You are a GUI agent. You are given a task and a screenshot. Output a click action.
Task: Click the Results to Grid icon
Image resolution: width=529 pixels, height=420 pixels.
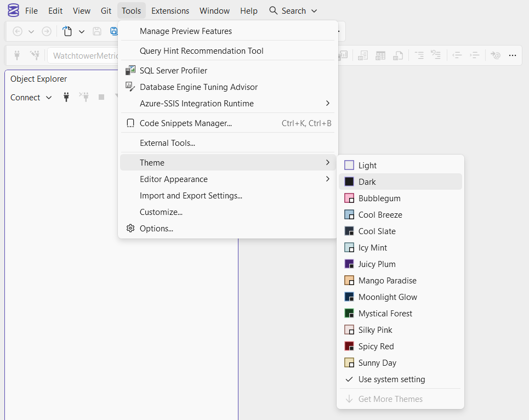tap(380, 55)
